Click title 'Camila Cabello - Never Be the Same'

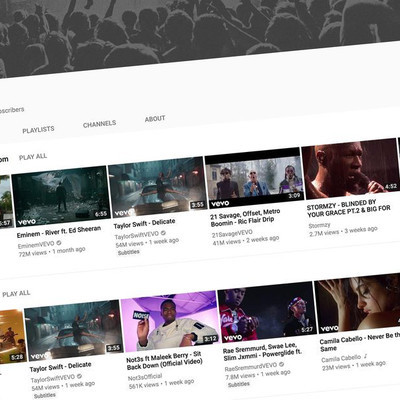360,340
